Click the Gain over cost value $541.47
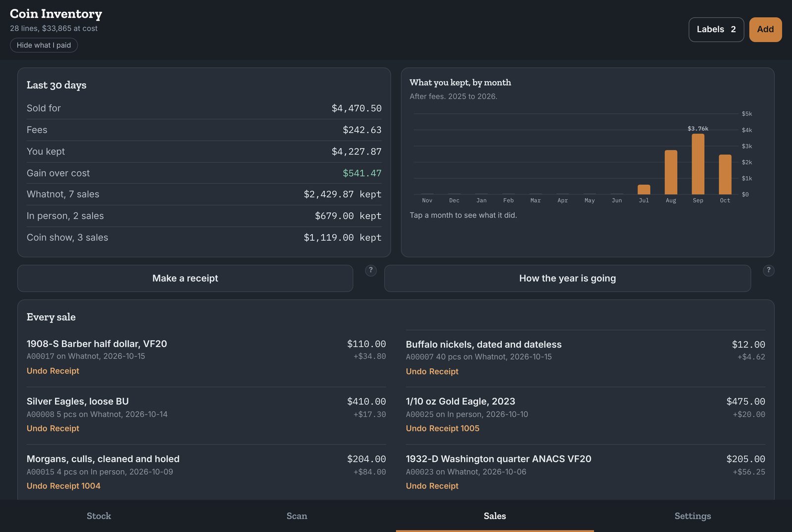 [362, 173]
